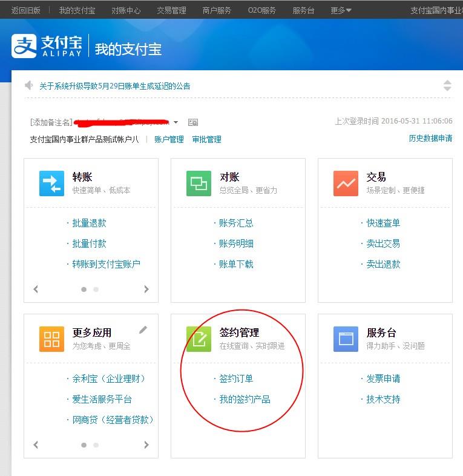Open 批量退款 link

(x=89, y=223)
